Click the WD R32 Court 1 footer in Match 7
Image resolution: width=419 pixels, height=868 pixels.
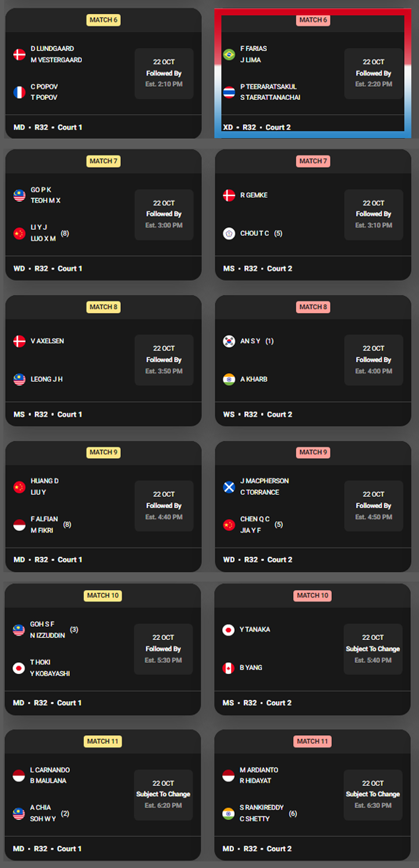pos(48,268)
